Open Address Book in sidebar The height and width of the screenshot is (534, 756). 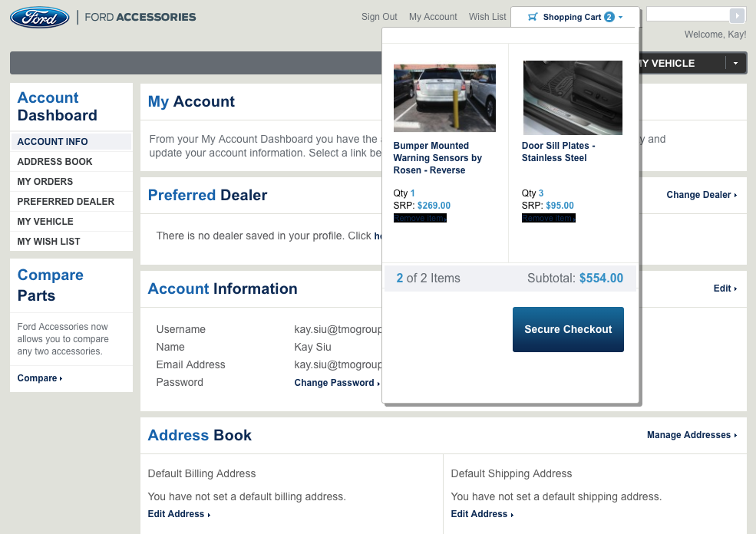pyautogui.click(x=71, y=161)
